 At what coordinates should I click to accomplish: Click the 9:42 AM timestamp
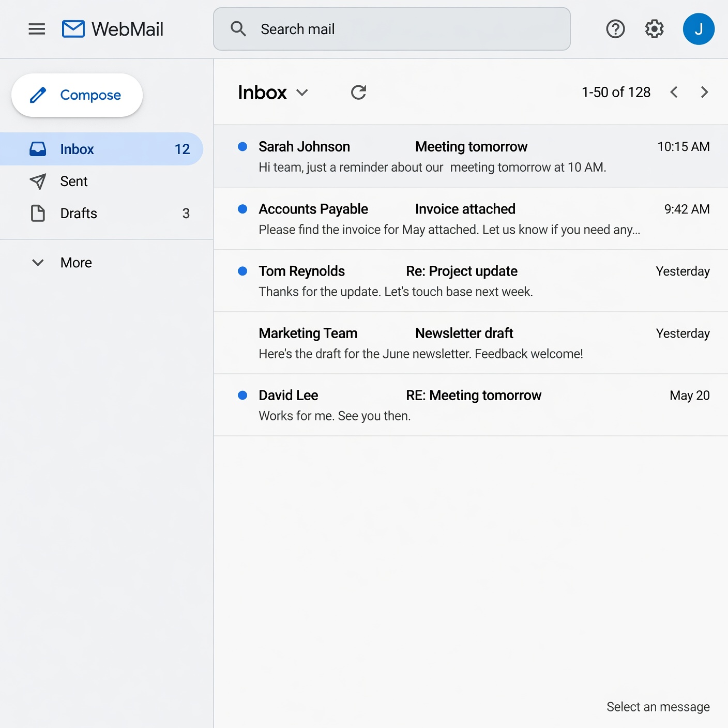point(687,209)
